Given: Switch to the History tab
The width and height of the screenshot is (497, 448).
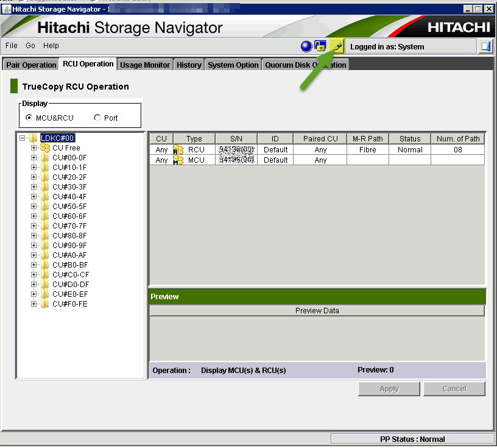Looking at the screenshot, I should point(189,65).
